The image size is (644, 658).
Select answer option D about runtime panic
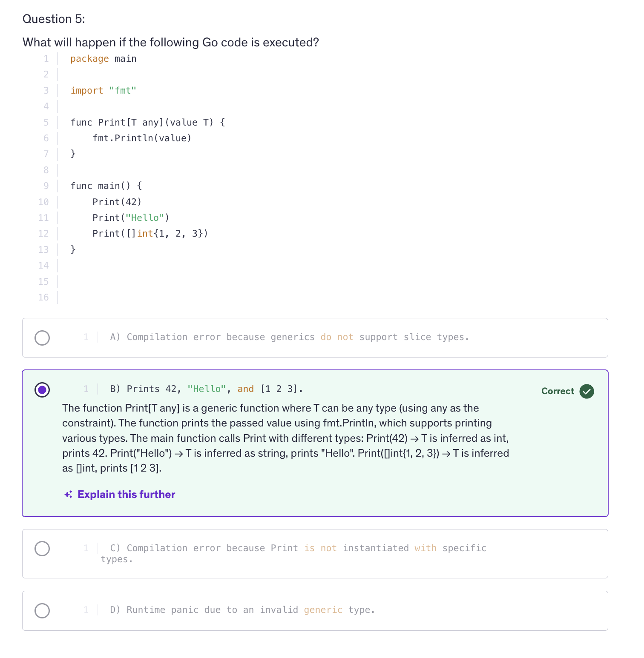pyautogui.click(x=42, y=610)
